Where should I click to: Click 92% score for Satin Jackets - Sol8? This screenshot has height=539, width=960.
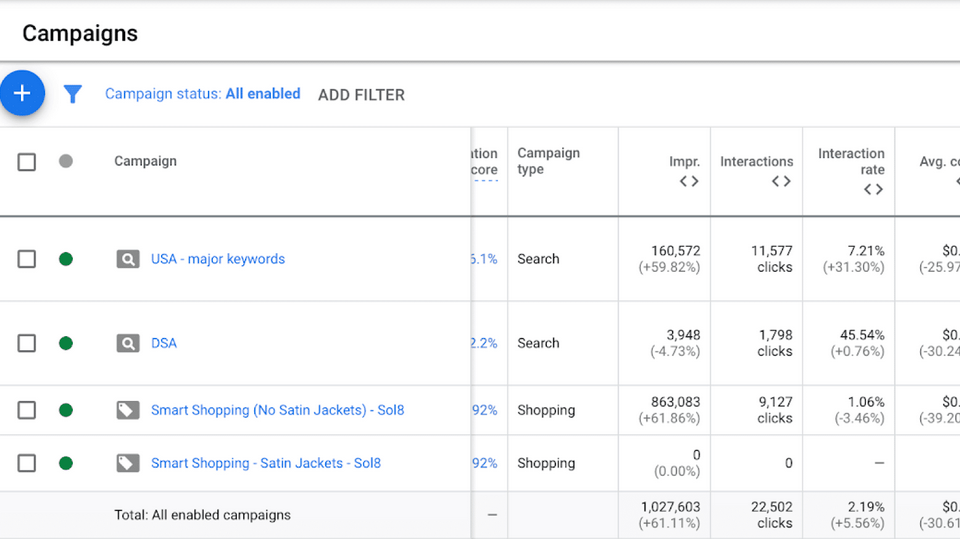[485, 463]
